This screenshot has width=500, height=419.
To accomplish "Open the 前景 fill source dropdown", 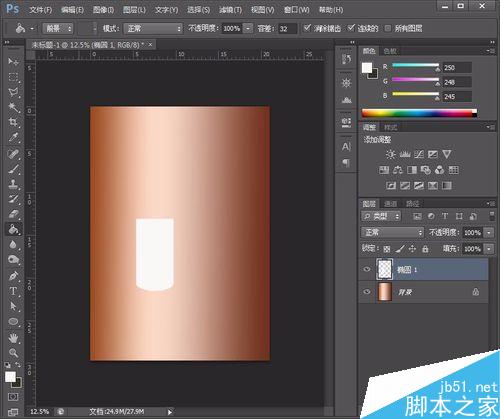I will click(57, 29).
